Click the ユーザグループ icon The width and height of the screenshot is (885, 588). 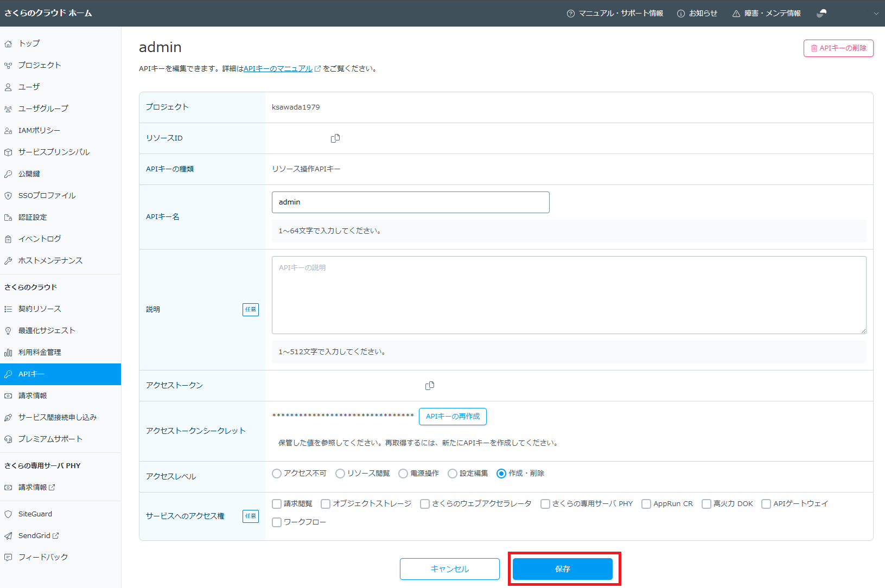point(8,109)
